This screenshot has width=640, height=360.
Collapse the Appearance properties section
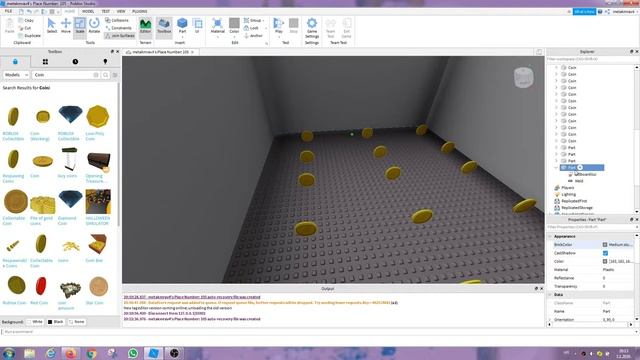coord(550,236)
